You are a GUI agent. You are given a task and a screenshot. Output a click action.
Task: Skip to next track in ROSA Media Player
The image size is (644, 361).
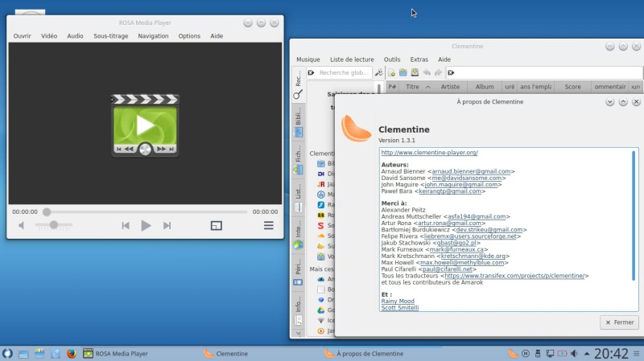pyautogui.click(x=167, y=225)
